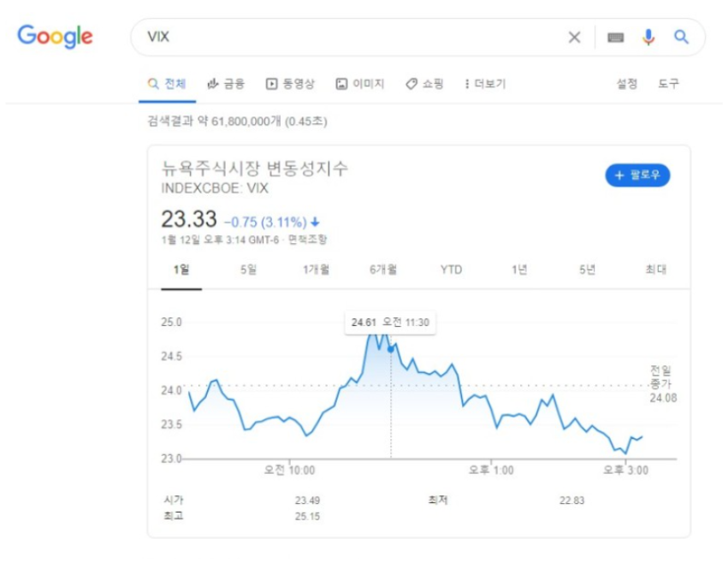This screenshot has width=728, height=569.
Task: Select the 전체 (All) results tab
Action: tap(167, 84)
